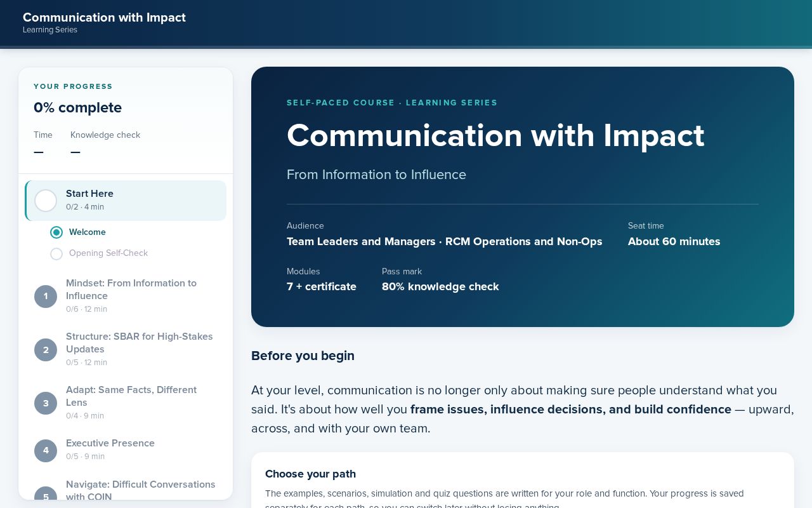Screen dimensions: 812x508
Task: Click the number 1 circle badge
Action: [46, 296]
